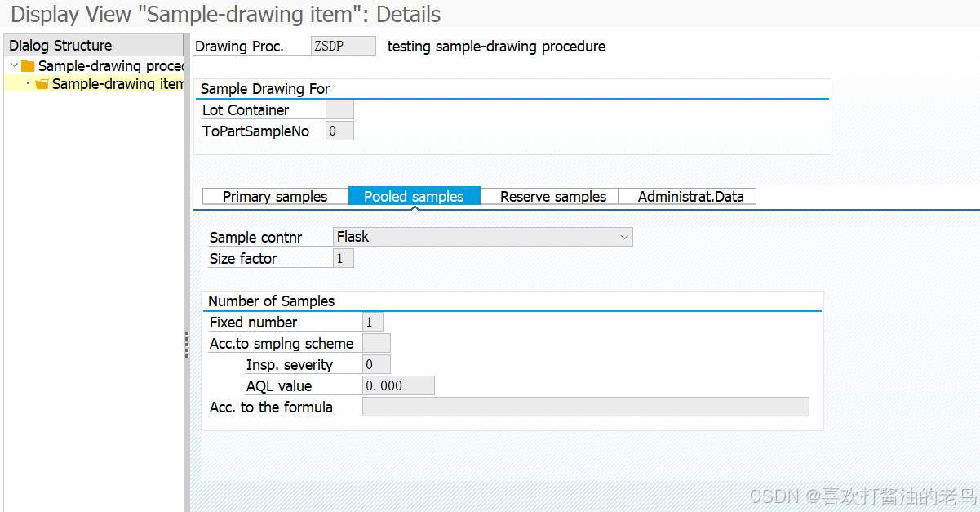Click the ZSDP Drawing Proc field
Viewport: 980px width, 512px height.
(343, 46)
